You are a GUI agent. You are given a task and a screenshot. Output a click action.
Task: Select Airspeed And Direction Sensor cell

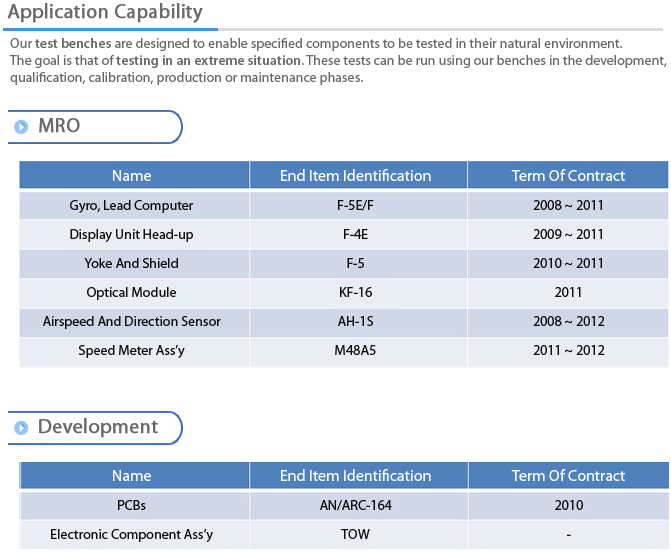(x=134, y=322)
